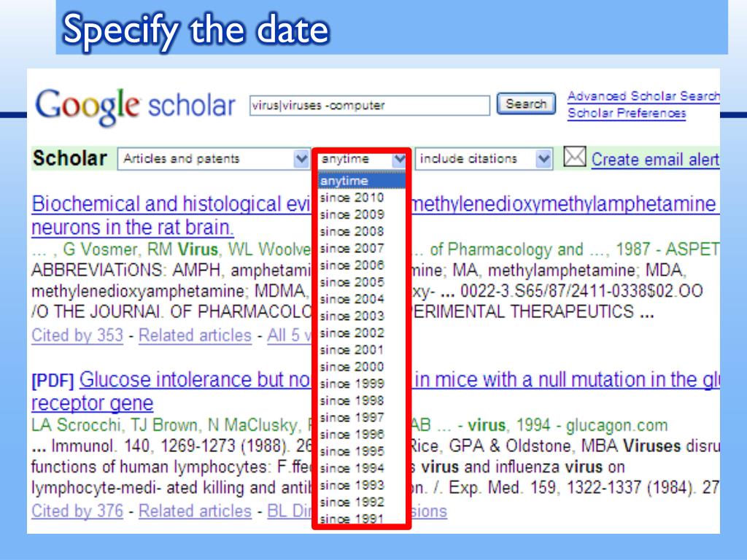Pick since 1996 in the dropdown
Viewport: 747px width, 560px height.
362,435
